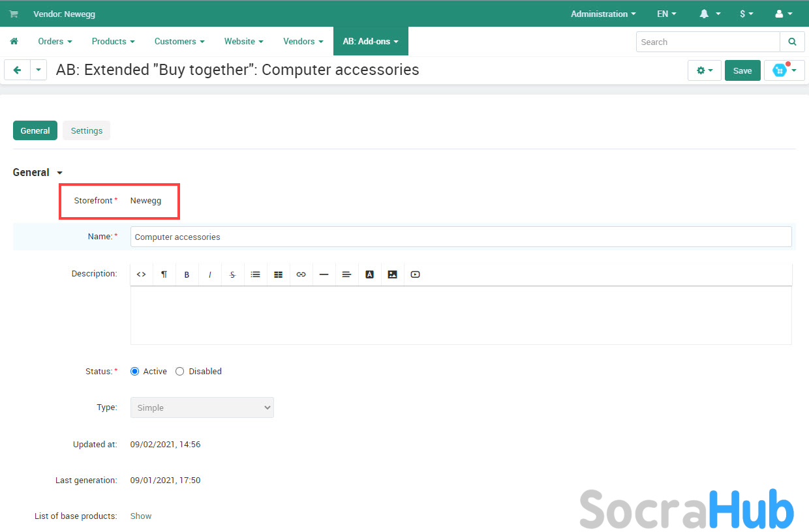The width and height of the screenshot is (809, 532).
Task: Apply italic formatting in description editor
Action: click(209, 274)
